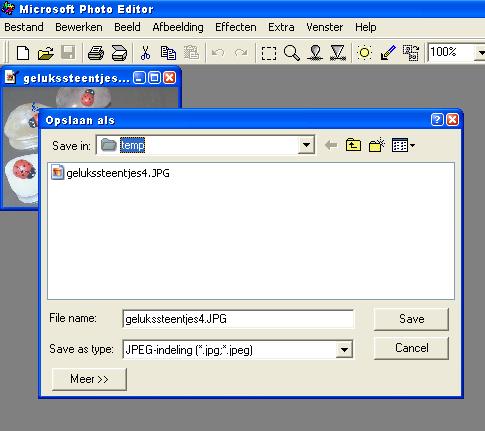485x431 pixels.
Task: Open the Save as type dropdown
Action: (344, 349)
